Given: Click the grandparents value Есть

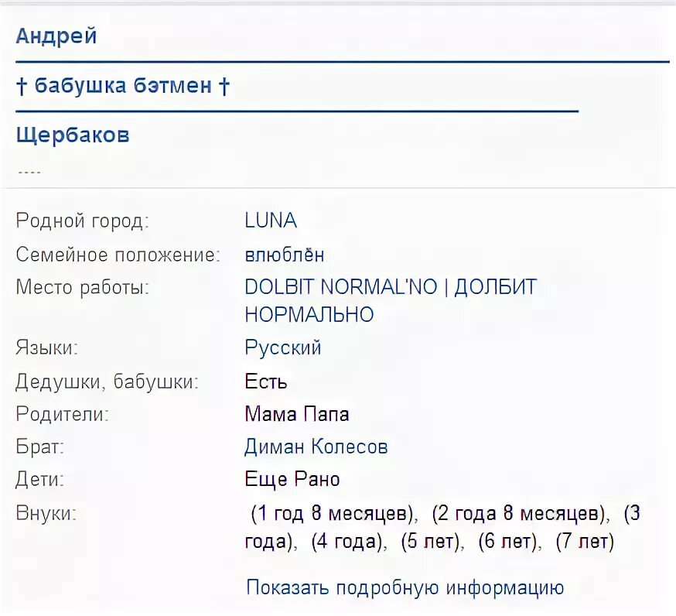Looking at the screenshot, I should pyautogui.click(x=265, y=382).
